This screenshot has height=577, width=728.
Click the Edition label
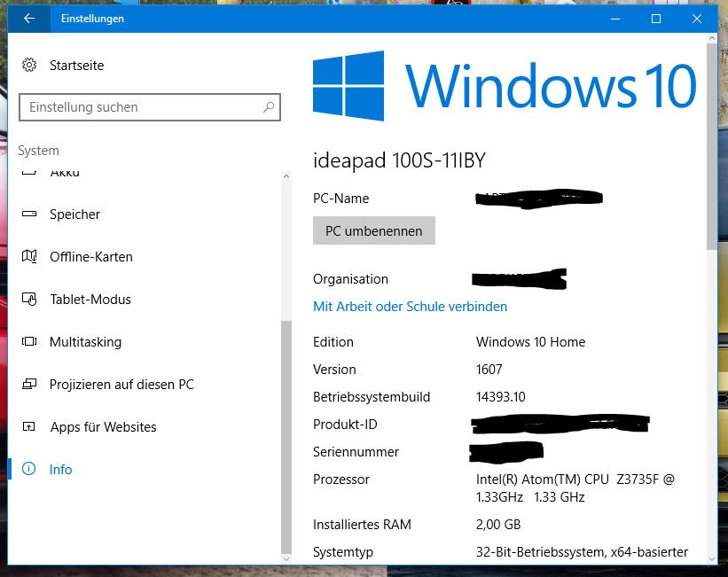(x=333, y=342)
